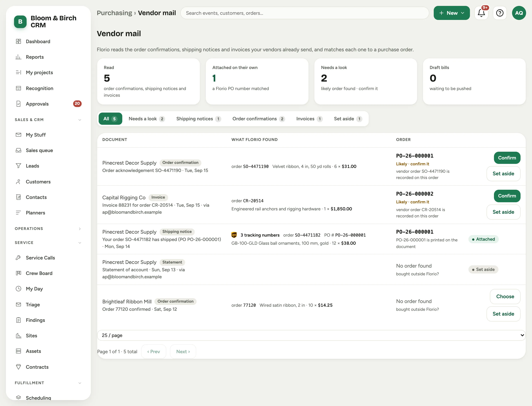Click the Reports bar chart icon
The height and width of the screenshot is (406, 532).
coord(18,57)
